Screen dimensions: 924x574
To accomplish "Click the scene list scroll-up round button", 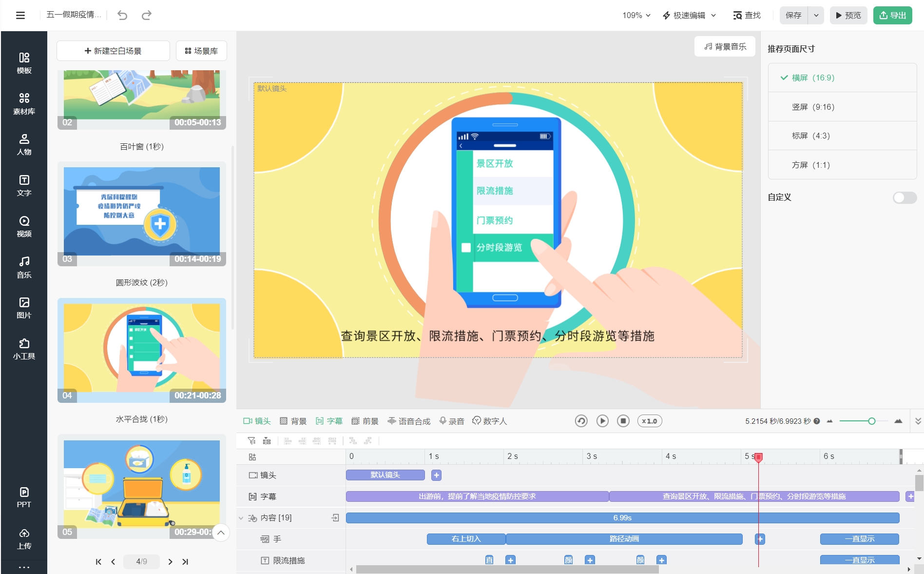I will pyautogui.click(x=221, y=533).
